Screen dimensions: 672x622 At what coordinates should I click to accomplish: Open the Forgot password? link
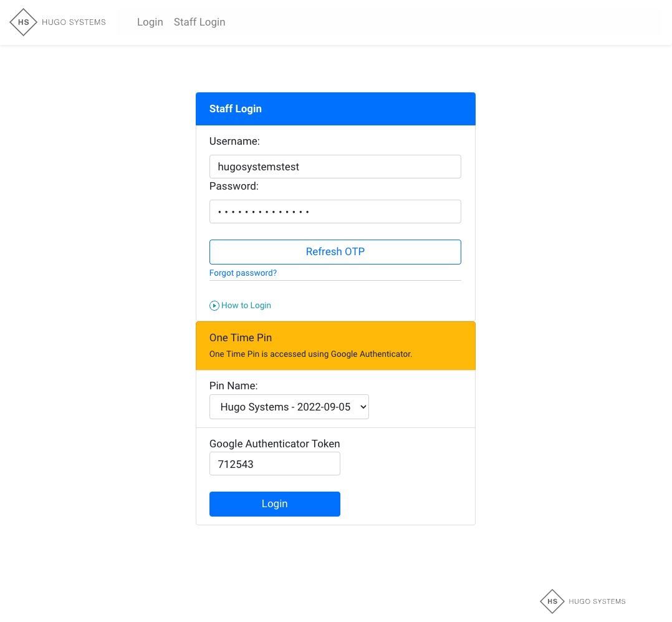click(x=243, y=273)
